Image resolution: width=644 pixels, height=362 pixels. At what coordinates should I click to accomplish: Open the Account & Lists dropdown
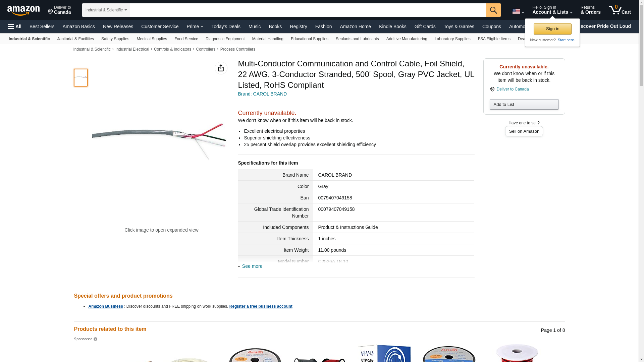tap(552, 10)
